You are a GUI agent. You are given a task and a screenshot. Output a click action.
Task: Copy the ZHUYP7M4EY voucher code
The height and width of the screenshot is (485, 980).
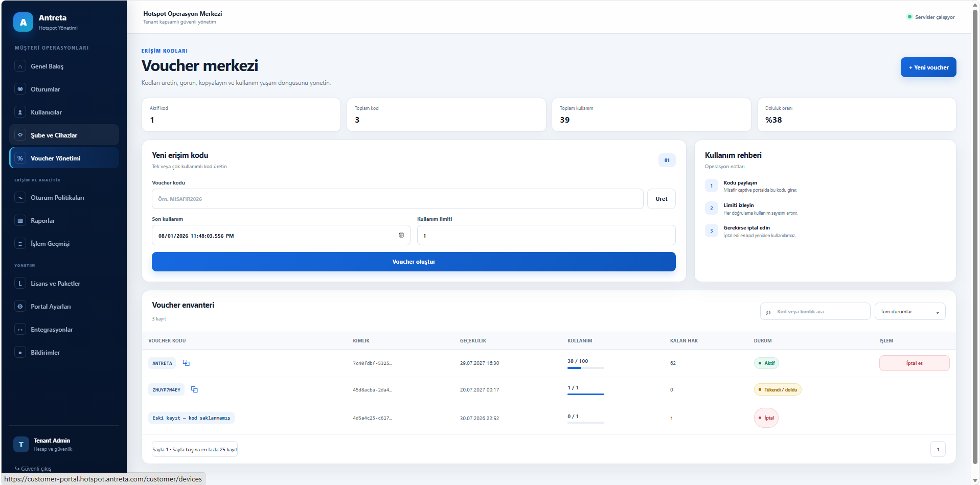(194, 389)
